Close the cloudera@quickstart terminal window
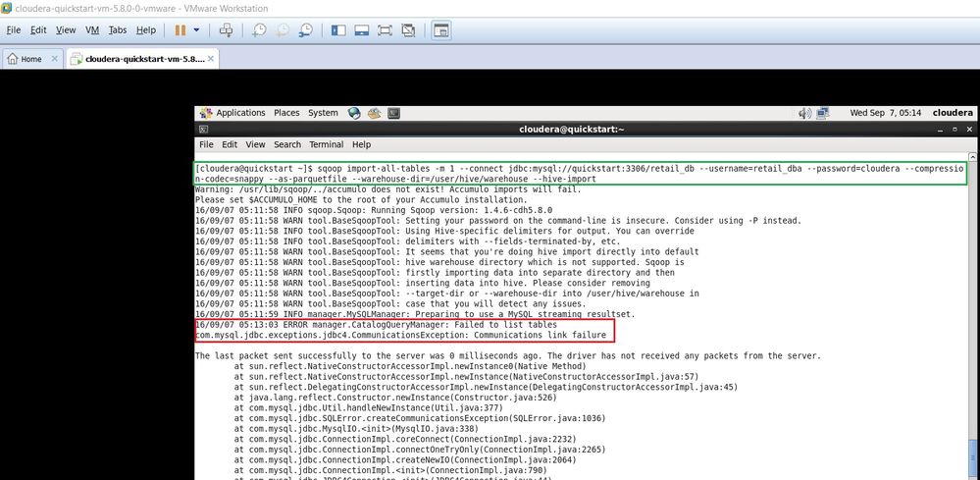 969,130
